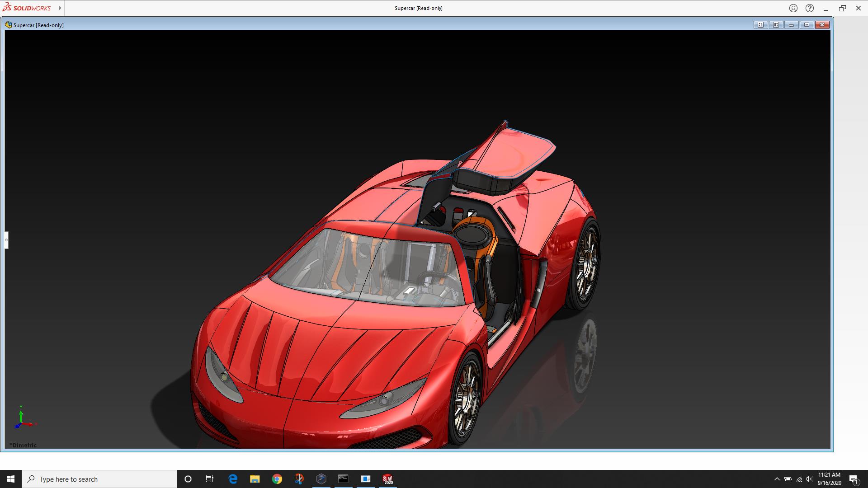Open the volume control in system tray
The height and width of the screenshot is (488, 868).
tap(809, 479)
